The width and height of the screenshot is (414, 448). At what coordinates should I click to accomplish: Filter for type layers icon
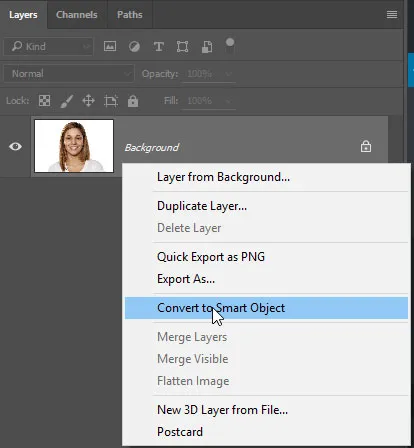point(159,47)
